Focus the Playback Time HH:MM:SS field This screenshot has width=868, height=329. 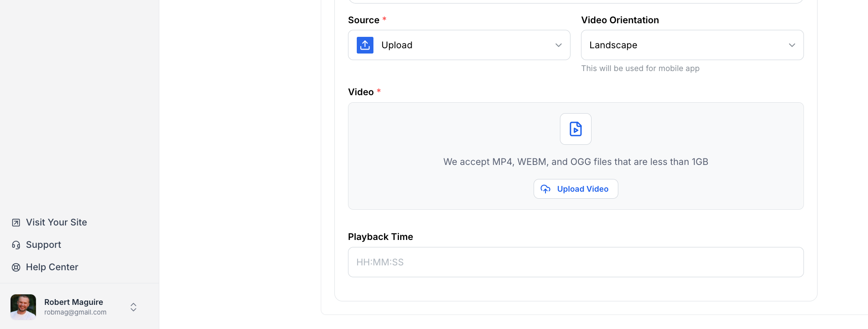click(575, 262)
